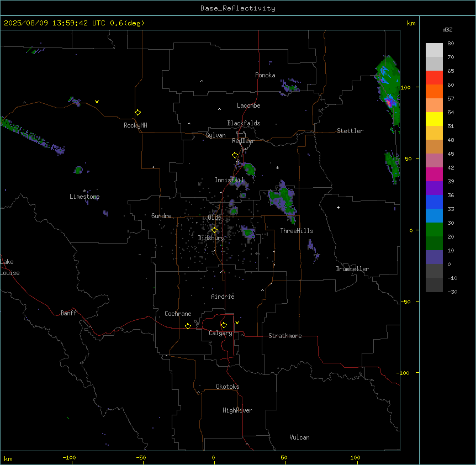Click the HighRiver label
This screenshot has height=465, width=476.
pos(237,410)
